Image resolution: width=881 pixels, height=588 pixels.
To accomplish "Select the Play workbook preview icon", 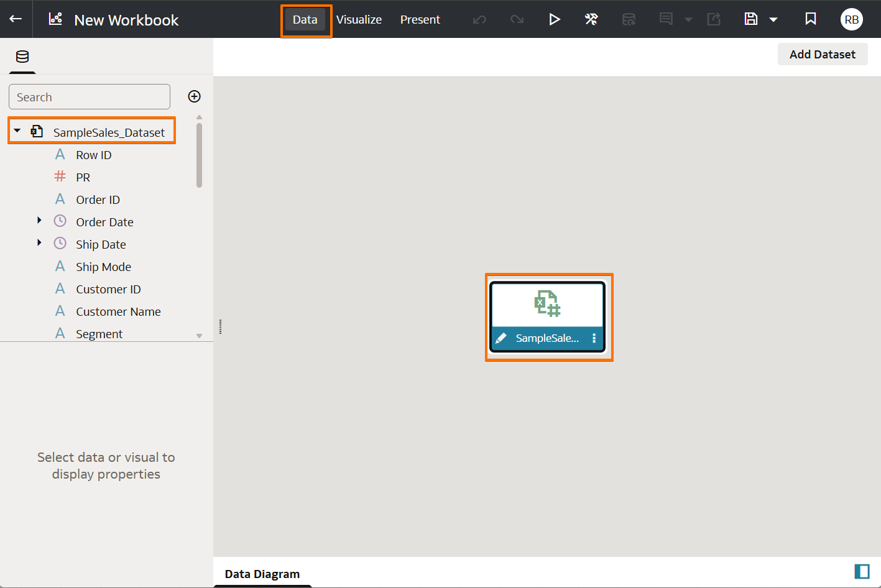I will [554, 19].
